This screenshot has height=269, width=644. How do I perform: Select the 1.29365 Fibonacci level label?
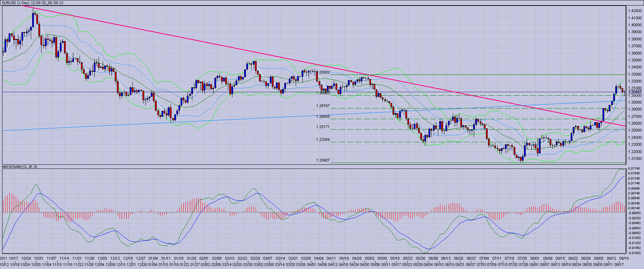(x=323, y=93)
